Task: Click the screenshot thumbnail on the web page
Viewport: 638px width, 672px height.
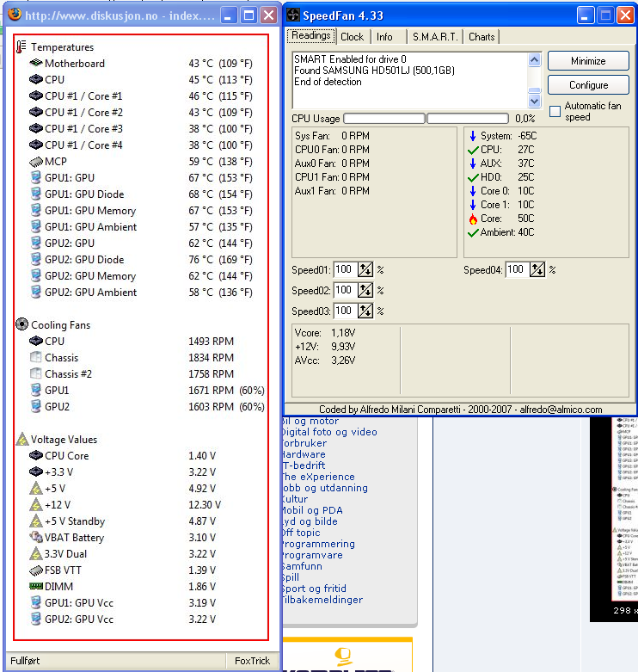Action: tap(614, 519)
